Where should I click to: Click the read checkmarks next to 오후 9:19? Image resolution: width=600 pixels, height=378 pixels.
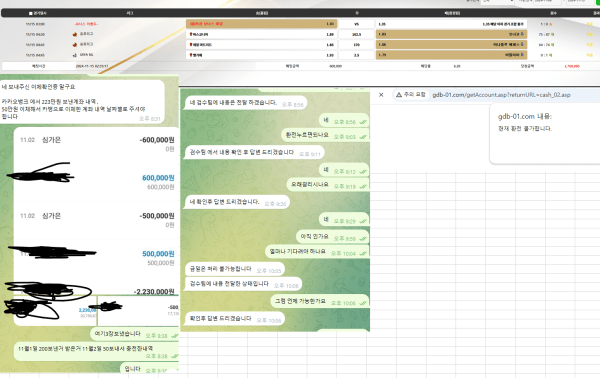coord(363,186)
